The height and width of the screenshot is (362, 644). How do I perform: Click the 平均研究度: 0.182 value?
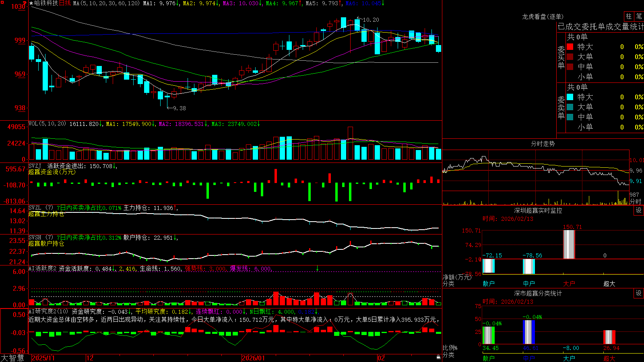pos(162,312)
